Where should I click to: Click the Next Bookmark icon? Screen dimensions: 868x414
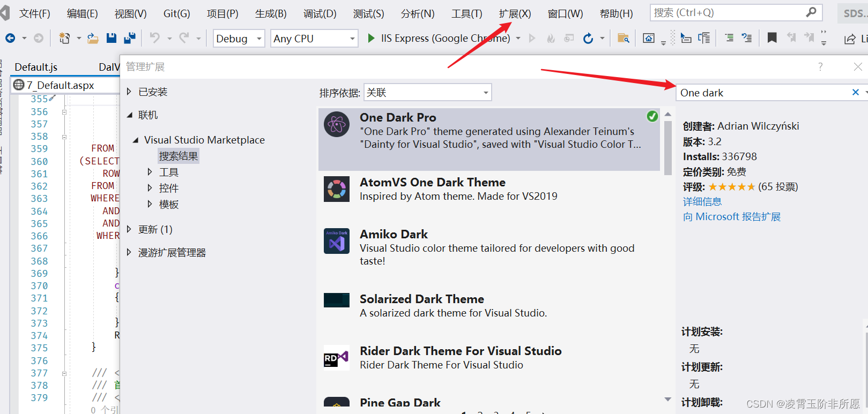pyautogui.click(x=809, y=37)
